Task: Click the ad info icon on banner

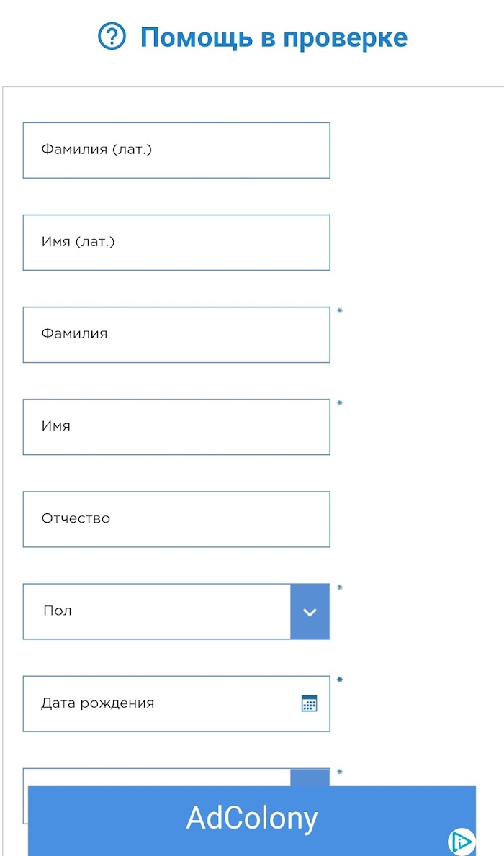Action: (x=462, y=842)
